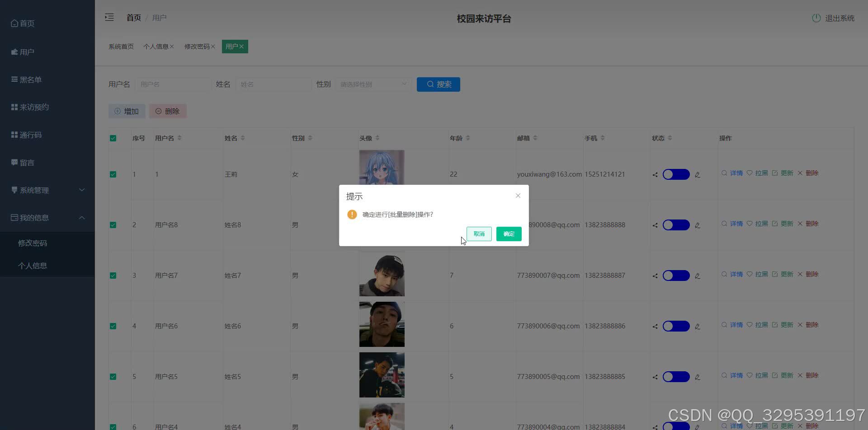This screenshot has height=430, width=868.
Task: Click 详情 link in row 王莉
Action: 736,173
